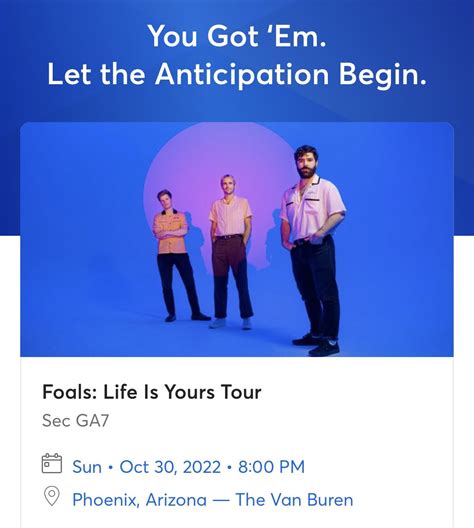Tap the Sec GA7 section label

pos(75,421)
